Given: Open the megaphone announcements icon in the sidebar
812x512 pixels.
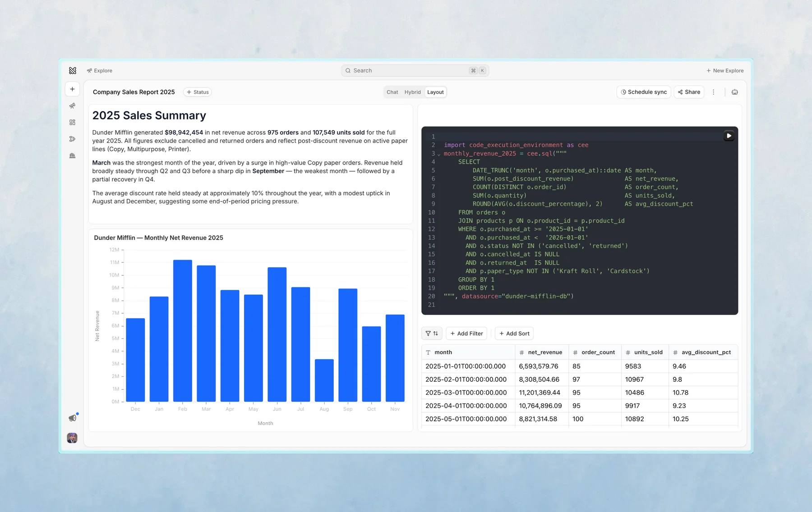Looking at the screenshot, I should tap(73, 418).
